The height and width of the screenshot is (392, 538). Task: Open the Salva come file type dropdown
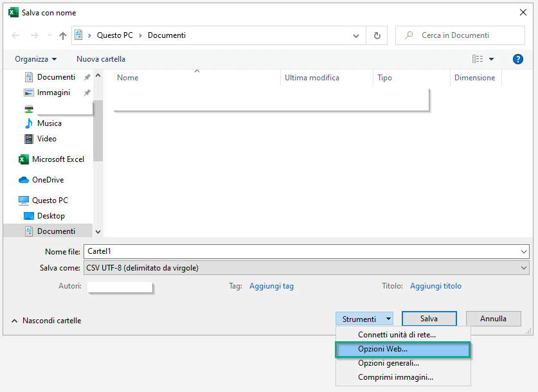pos(523,267)
